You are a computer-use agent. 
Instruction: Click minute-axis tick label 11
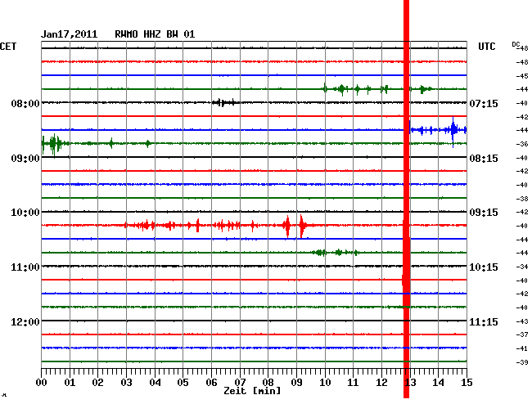click(354, 383)
